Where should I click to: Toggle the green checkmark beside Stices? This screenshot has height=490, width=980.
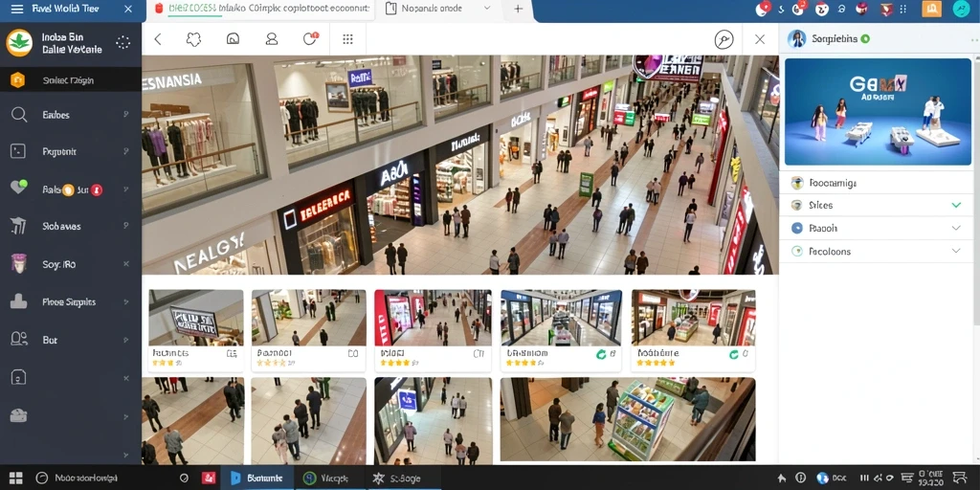tap(956, 205)
